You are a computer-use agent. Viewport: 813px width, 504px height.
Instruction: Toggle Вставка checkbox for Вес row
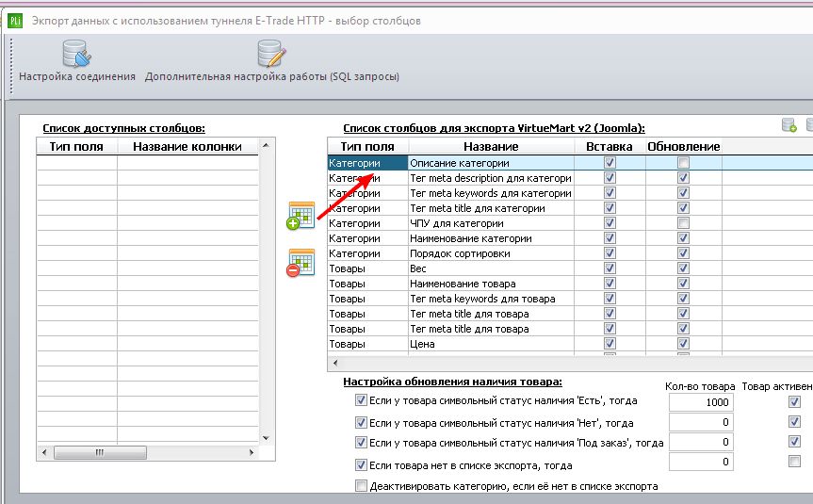(x=610, y=268)
